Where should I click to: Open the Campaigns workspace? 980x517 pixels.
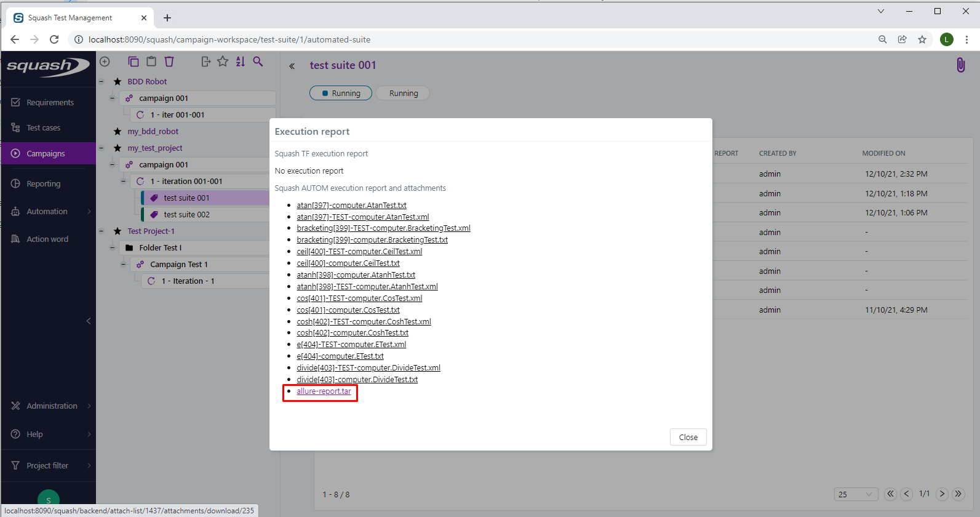(46, 153)
